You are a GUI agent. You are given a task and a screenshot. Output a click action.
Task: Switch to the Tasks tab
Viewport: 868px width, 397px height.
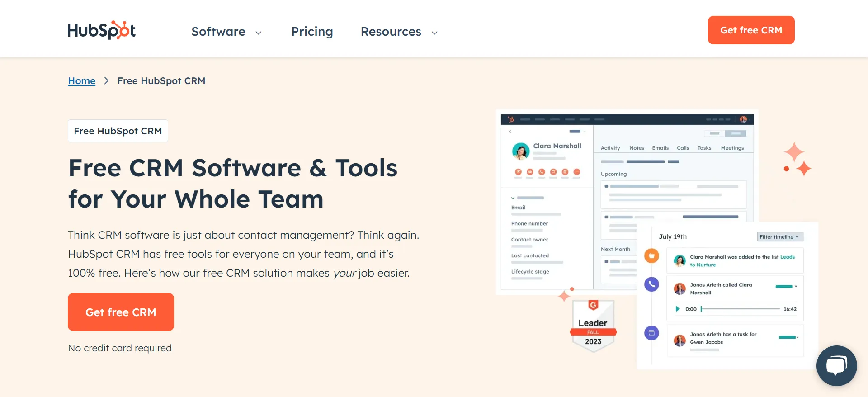coord(704,148)
